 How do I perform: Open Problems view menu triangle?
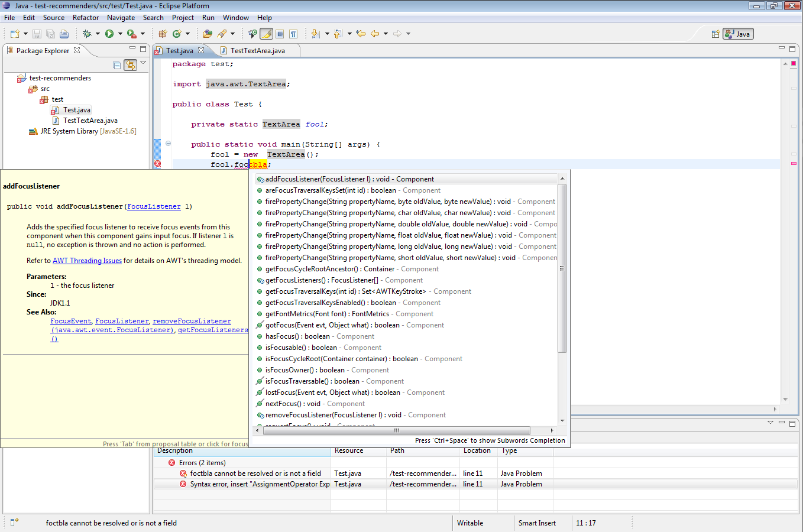pos(770,423)
